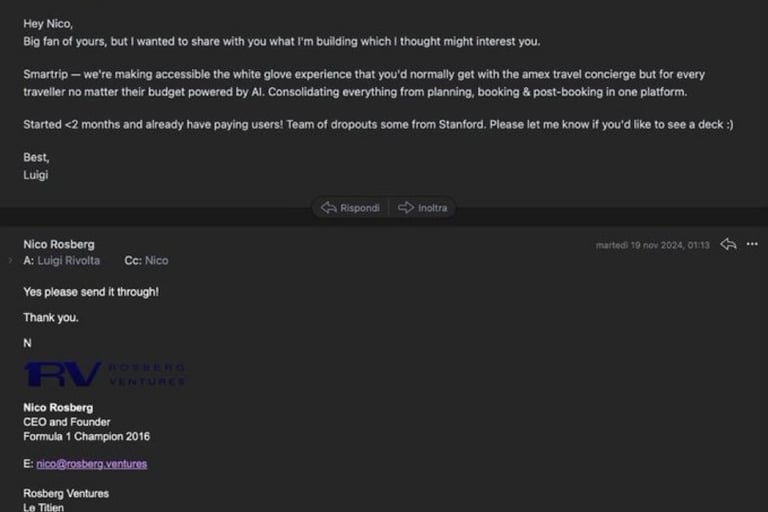
Task: Click the "CEO and Founder" signature line
Action: click(x=67, y=422)
